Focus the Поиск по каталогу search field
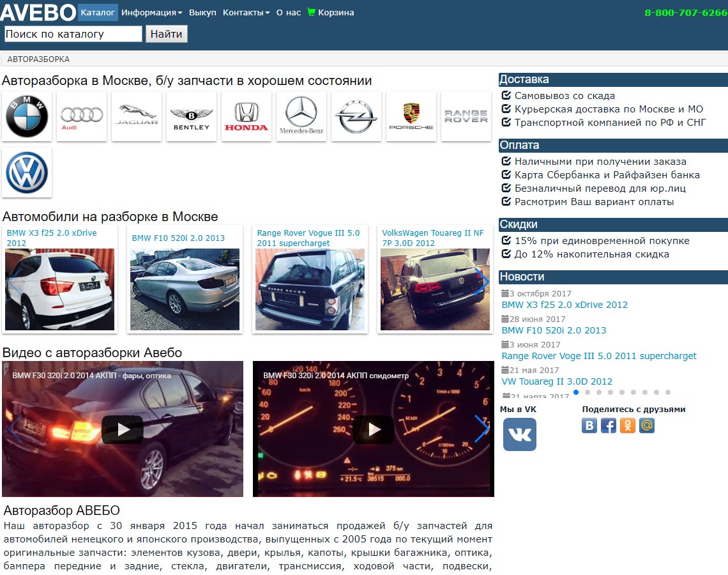728x575 pixels. tap(73, 34)
